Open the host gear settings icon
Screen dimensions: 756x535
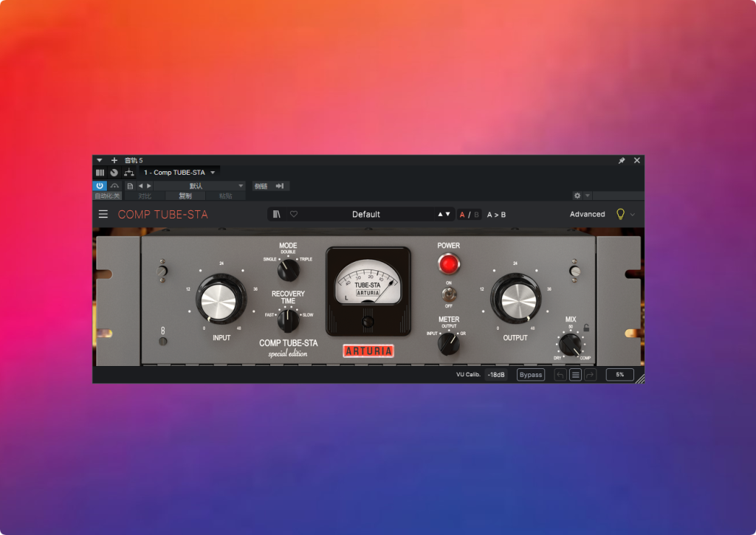coord(577,196)
